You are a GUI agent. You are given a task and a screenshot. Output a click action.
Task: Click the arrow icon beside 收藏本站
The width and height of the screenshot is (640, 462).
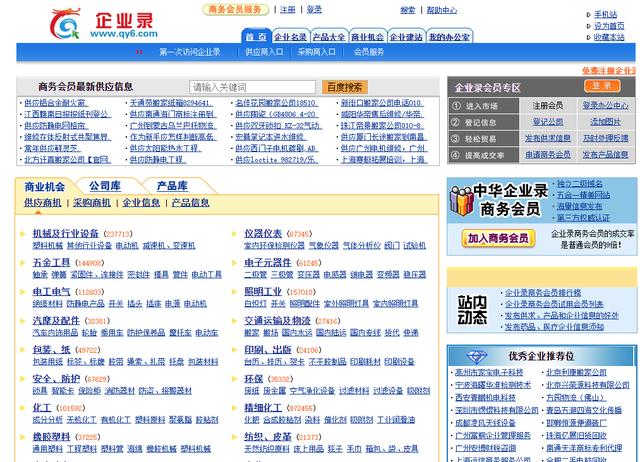point(588,38)
